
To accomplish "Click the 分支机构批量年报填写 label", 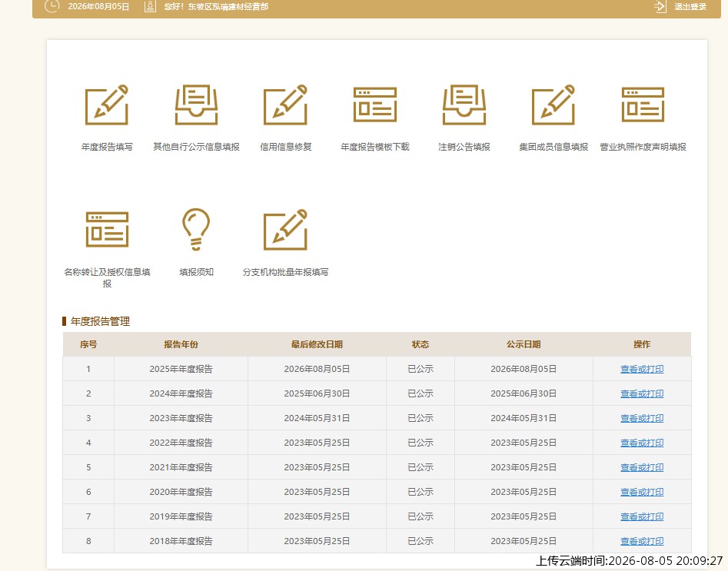I will 285,272.
